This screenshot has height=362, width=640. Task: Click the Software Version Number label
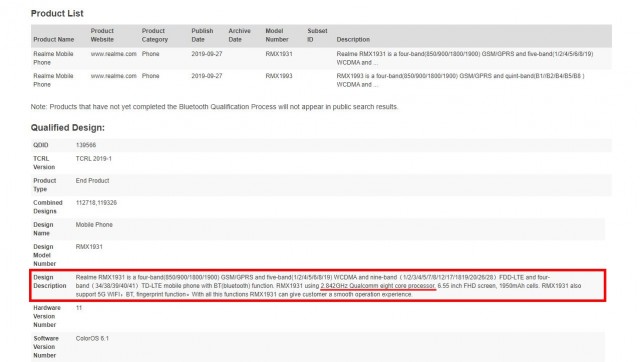click(46, 347)
